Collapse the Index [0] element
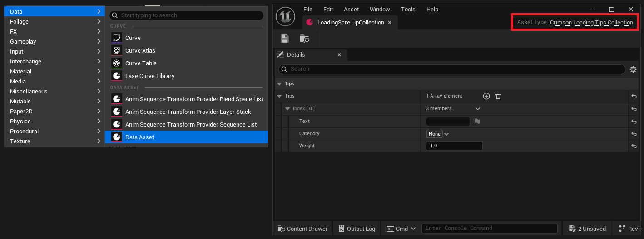The image size is (644, 239). pyautogui.click(x=288, y=109)
